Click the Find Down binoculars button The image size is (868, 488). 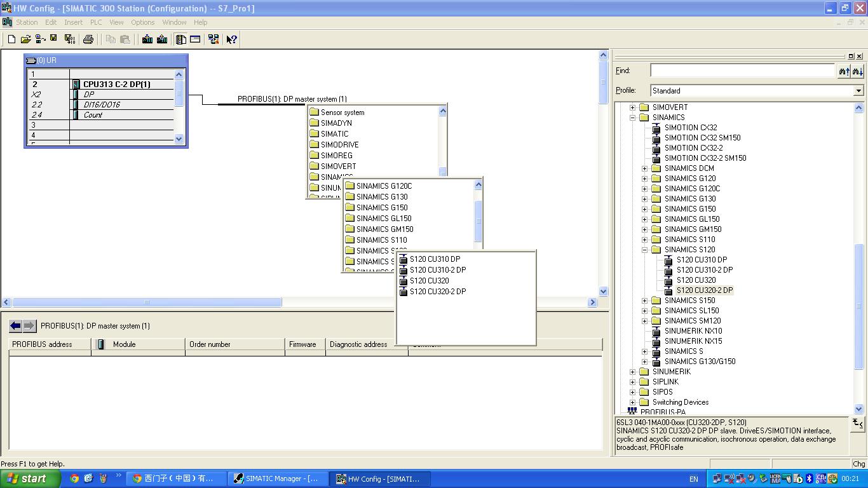(x=857, y=71)
